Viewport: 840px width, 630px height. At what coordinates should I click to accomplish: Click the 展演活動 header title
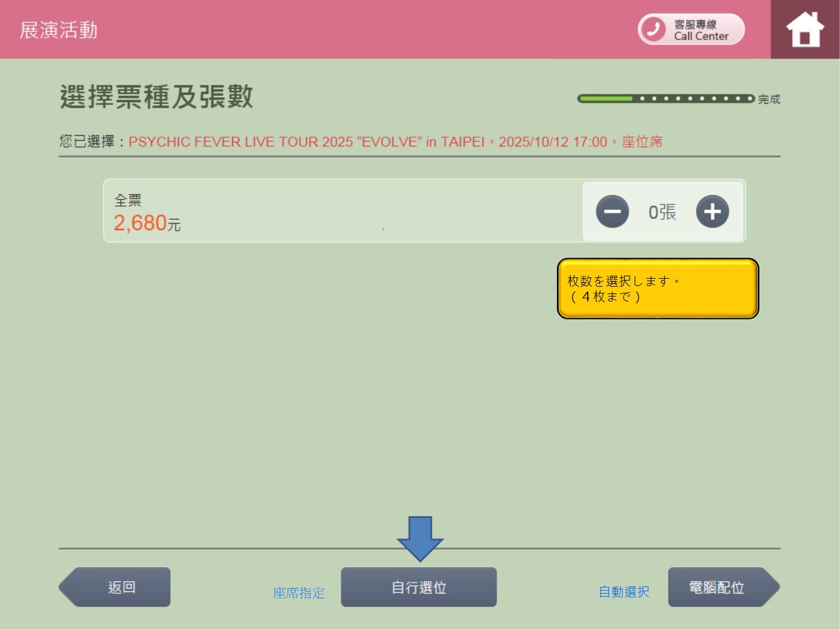click(58, 30)
